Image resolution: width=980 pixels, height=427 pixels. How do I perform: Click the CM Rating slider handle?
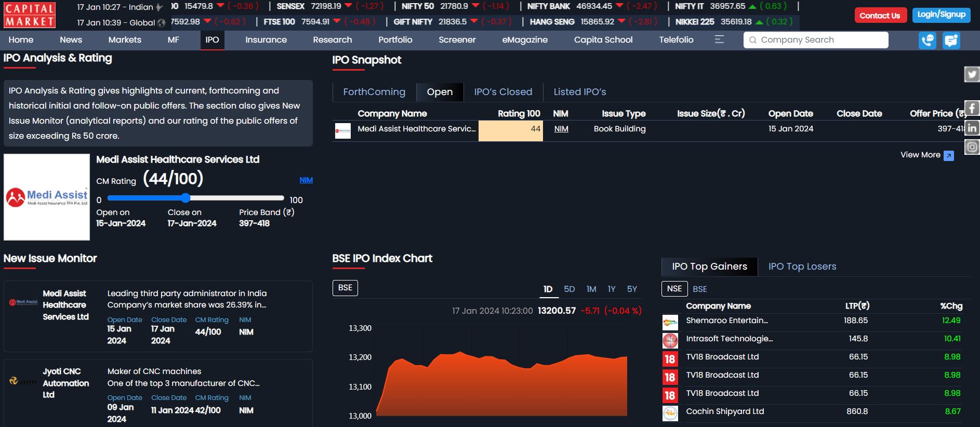click(x=186, y=198)
